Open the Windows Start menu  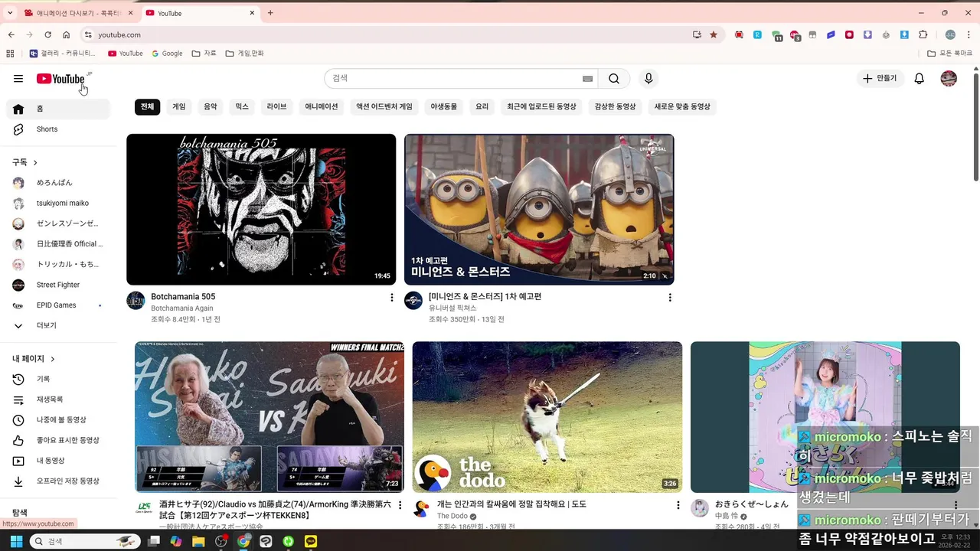(15, 541)
